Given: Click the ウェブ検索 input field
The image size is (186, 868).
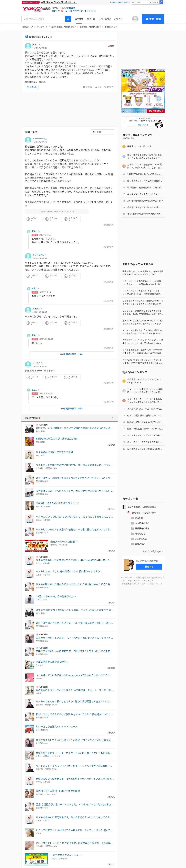Looking at the screenshot, I should point(140,2).
